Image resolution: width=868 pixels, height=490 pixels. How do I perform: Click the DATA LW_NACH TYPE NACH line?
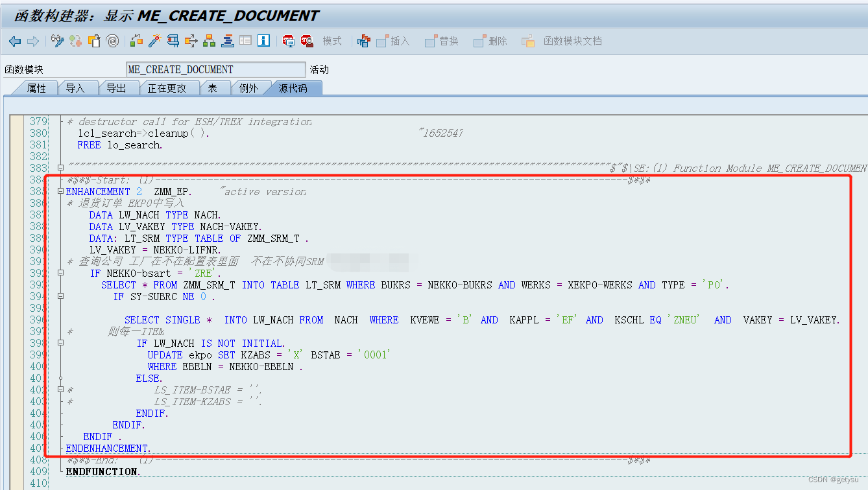155,215
